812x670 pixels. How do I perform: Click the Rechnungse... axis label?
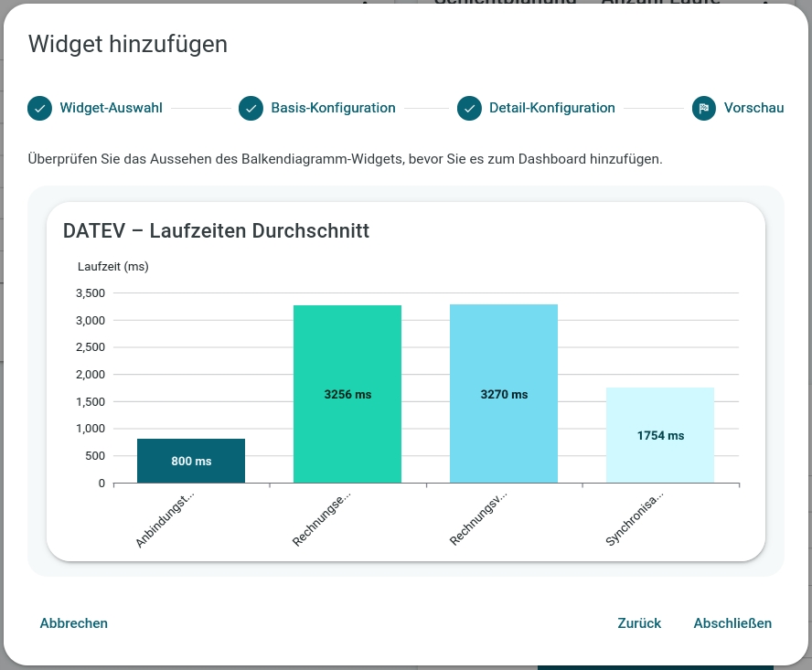tap(321, 519)
